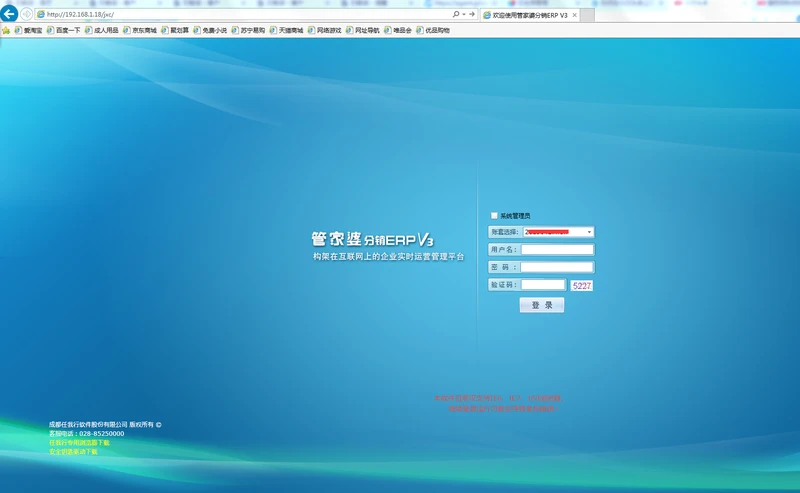
Task: Click the go arrow next to address bar
Action: [472, 14]
